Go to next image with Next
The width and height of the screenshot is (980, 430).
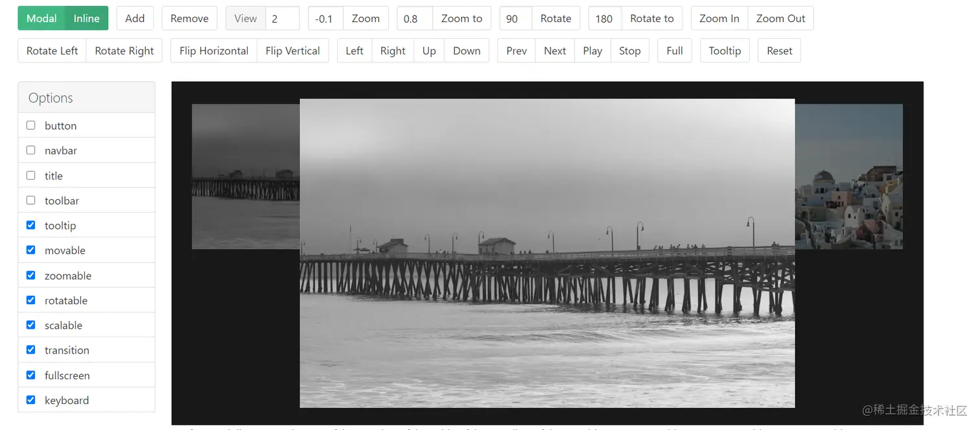pos(555,51)
